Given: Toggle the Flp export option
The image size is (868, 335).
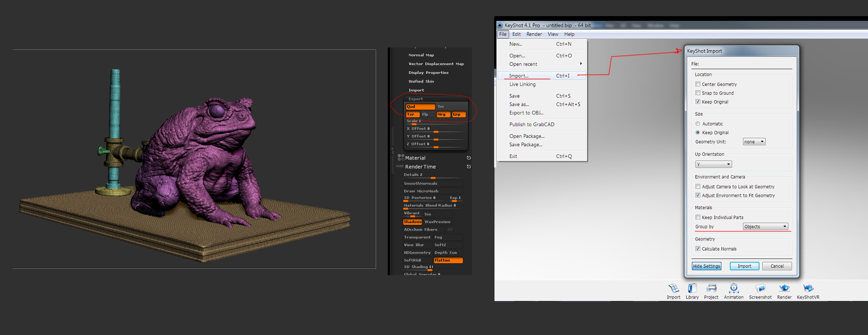Looking at the screenshot, I should click(428, 114).
